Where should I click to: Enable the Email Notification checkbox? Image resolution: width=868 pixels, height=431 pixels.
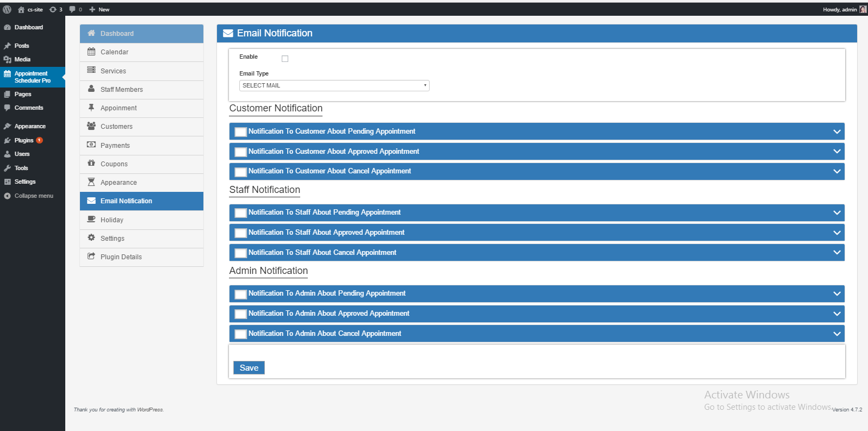[x=285, y=59]
